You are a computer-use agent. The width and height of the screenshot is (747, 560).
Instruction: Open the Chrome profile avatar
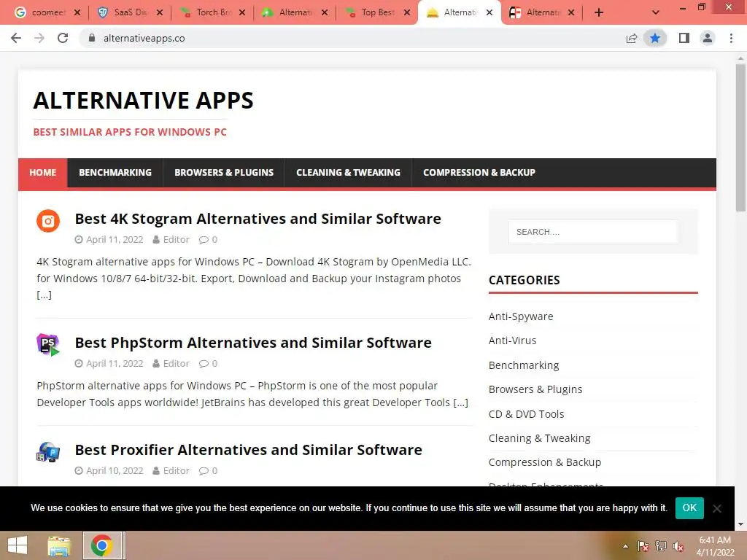coord(708,38)
